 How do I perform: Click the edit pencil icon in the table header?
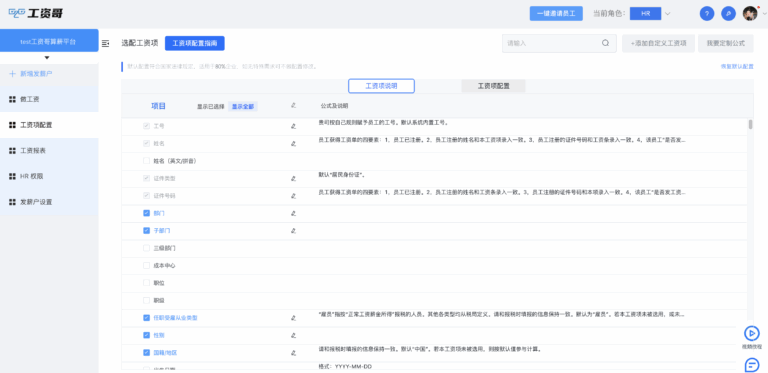[x=293, y=105]
